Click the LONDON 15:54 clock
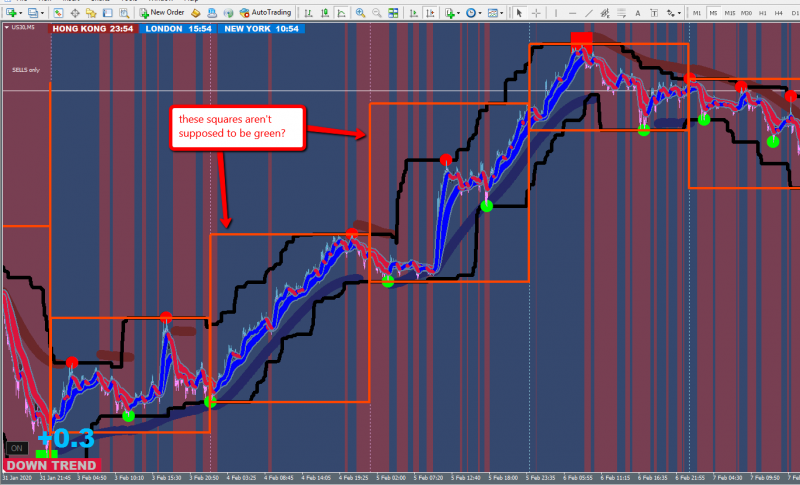 coord(178,29)
